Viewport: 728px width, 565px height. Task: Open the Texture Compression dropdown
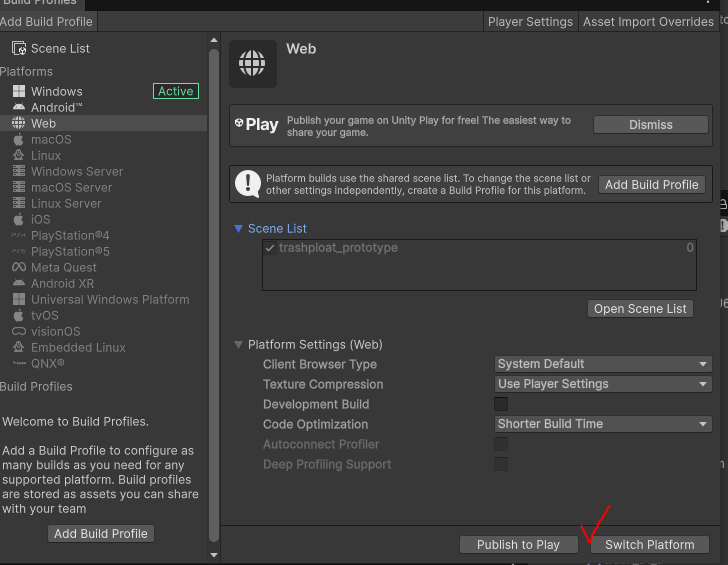[603, 384]
